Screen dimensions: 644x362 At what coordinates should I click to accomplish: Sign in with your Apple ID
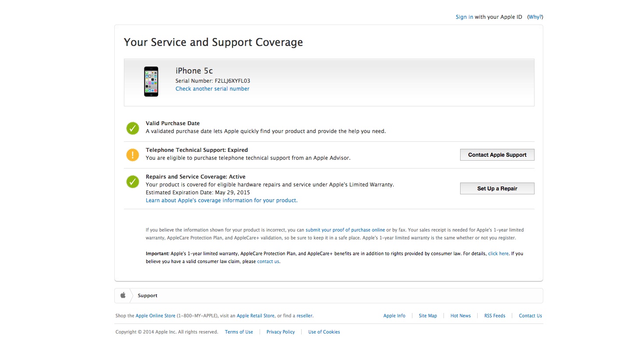coord(464,17)
